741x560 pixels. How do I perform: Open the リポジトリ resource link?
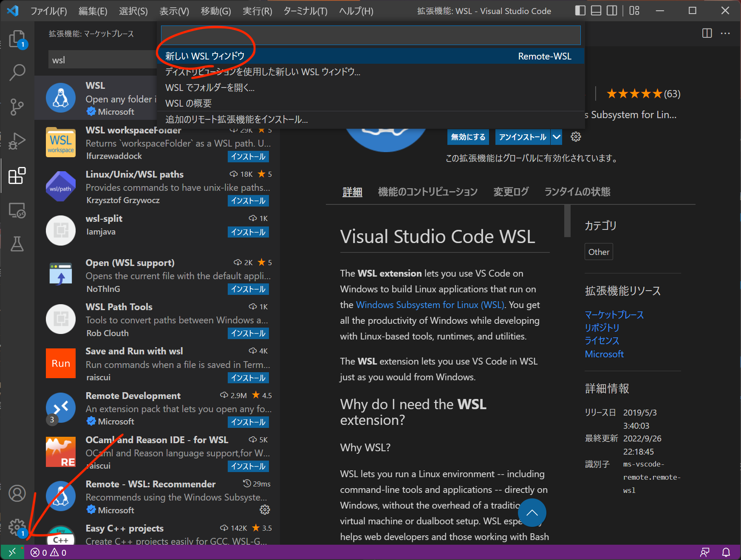click(602, 328)
